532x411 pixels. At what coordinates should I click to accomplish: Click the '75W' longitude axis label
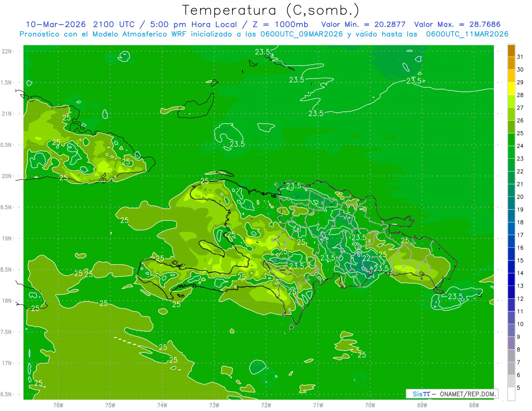[x=110, y=405]
